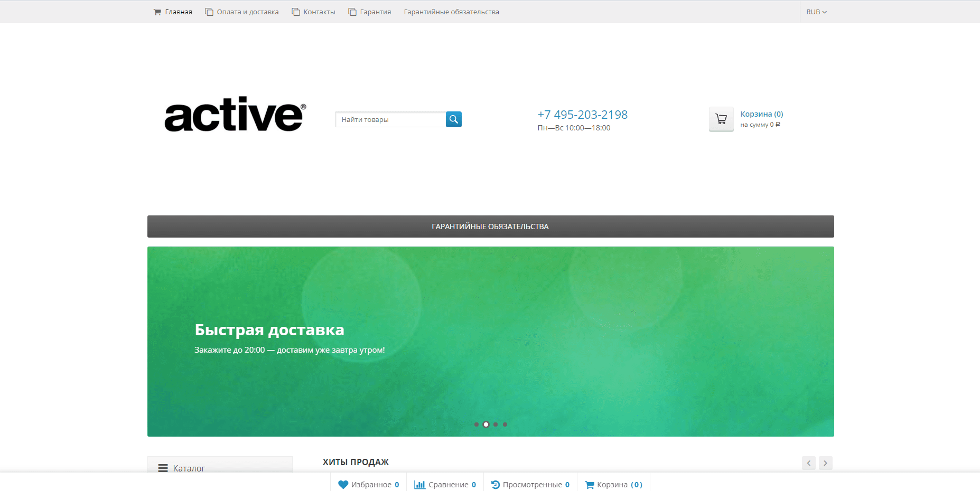Open Сравнение comparison chart icon

coord(419,485)
